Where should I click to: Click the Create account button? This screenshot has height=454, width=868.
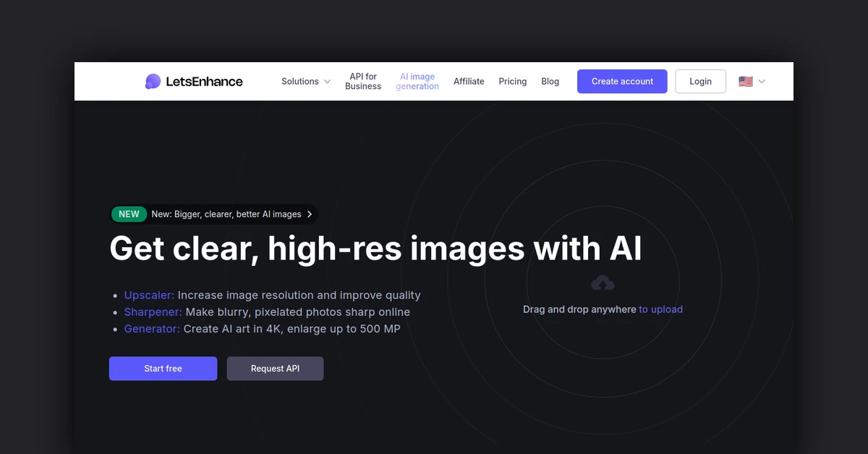622,82
